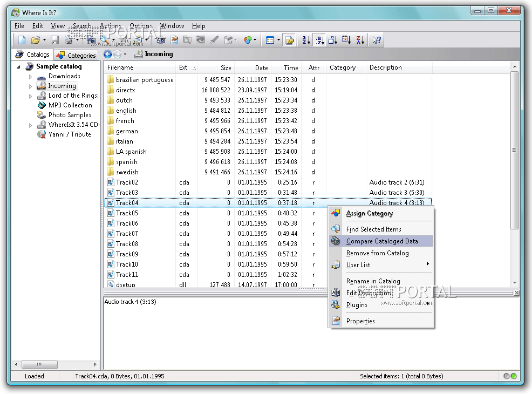Click the MP3 Collection disc icon
Viewport: 532px width, 394px height.
(42, 105)
